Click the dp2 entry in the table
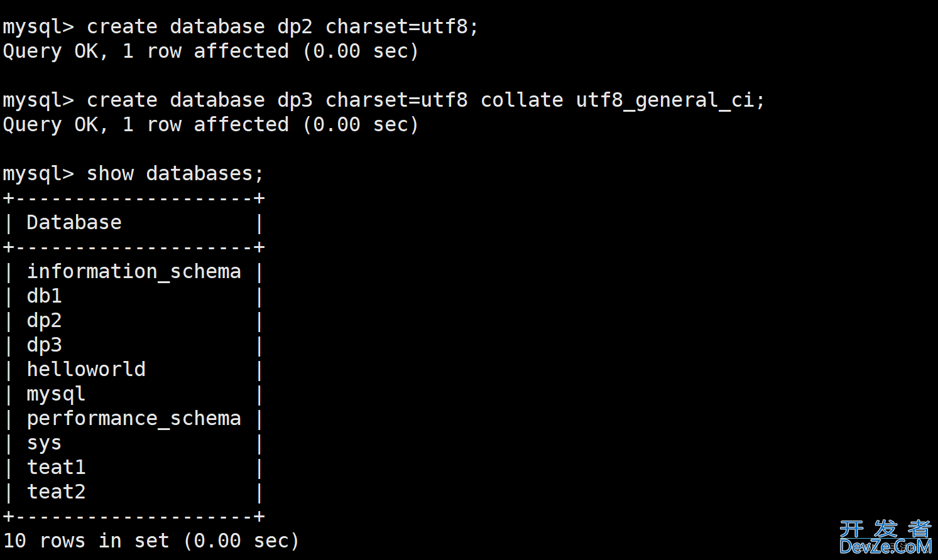 (44, 321)
